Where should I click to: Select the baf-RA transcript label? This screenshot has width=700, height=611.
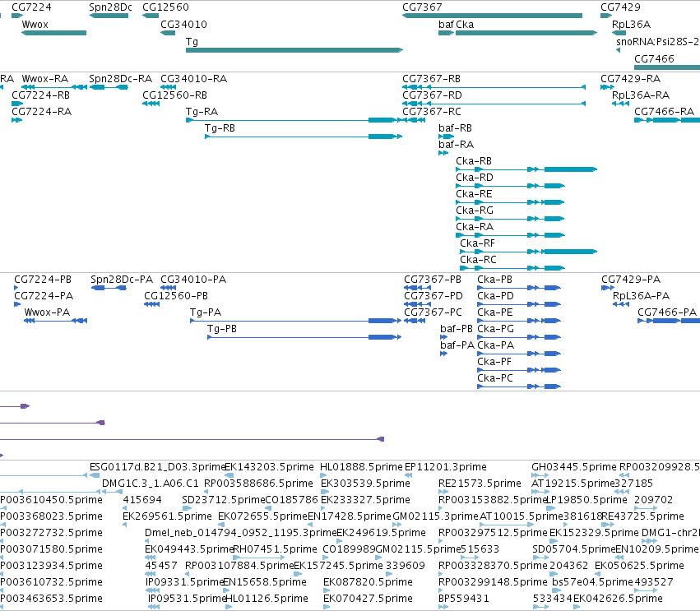pyautogui.click(x=456, y=145)
